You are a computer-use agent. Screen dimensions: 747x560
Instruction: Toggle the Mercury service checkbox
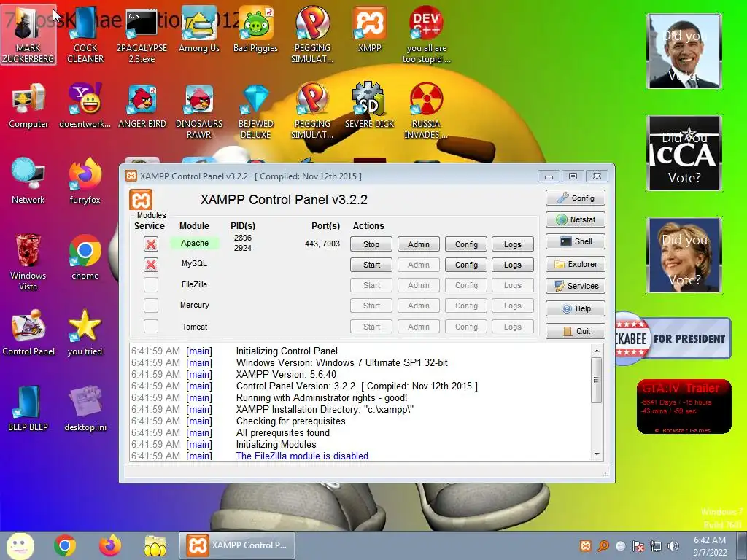coord(151,306)
